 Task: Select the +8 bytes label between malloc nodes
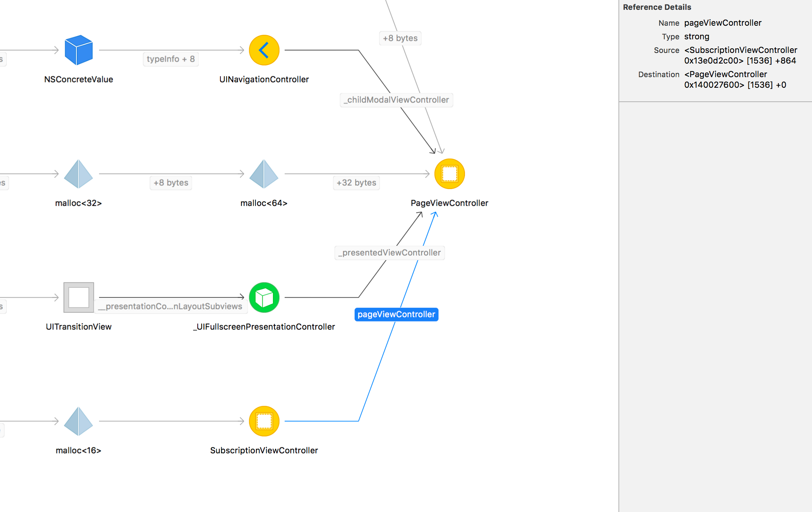tap(170, 183)
